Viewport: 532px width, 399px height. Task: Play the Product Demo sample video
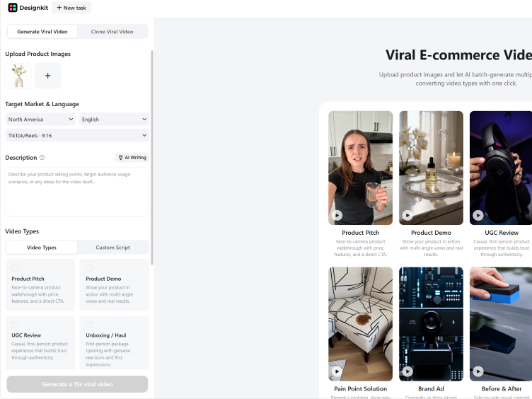tap(407, 215)
